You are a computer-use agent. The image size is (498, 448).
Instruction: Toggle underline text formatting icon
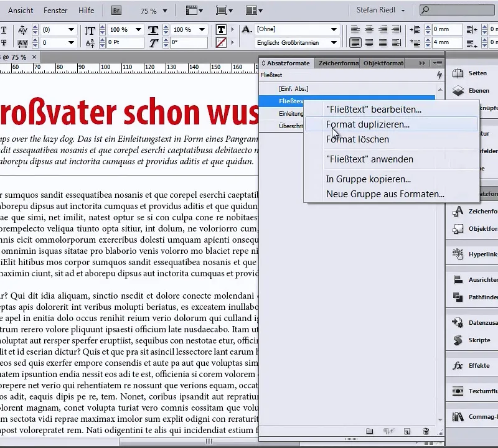coord(4,30)
